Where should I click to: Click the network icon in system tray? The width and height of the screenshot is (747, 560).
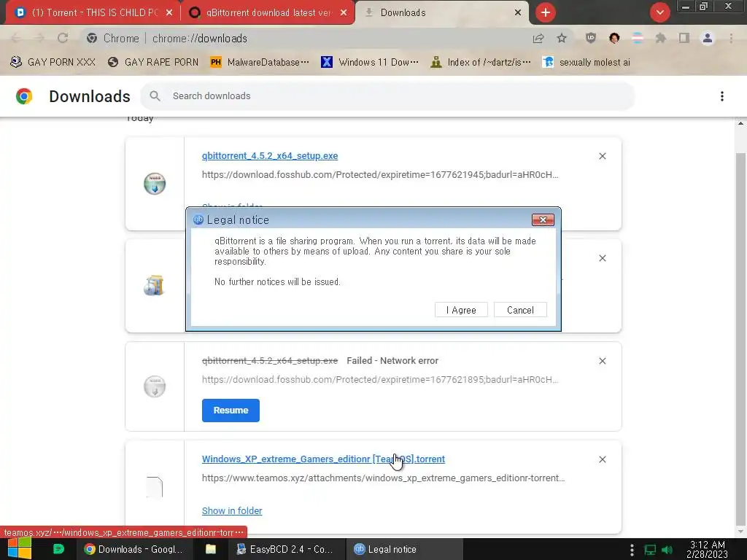(x=650, y=550)
